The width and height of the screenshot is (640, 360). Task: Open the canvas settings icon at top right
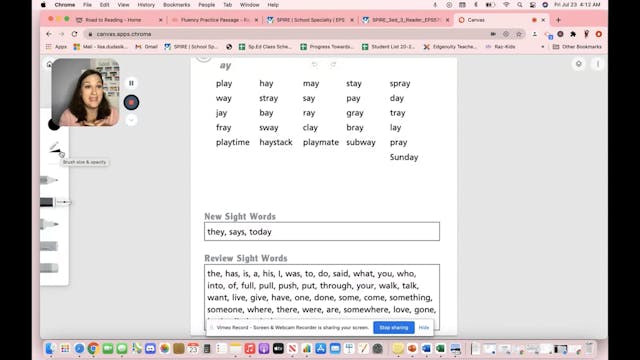coord(579,64)
